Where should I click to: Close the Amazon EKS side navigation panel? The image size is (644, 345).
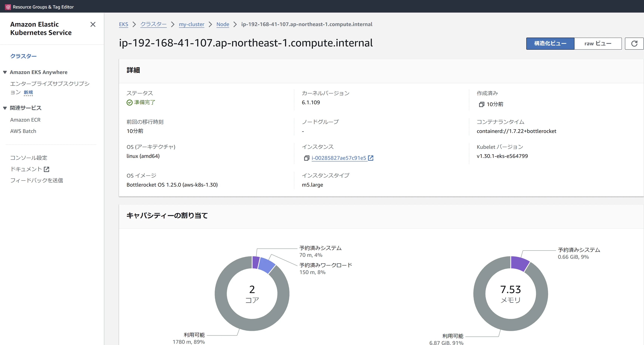93,25
